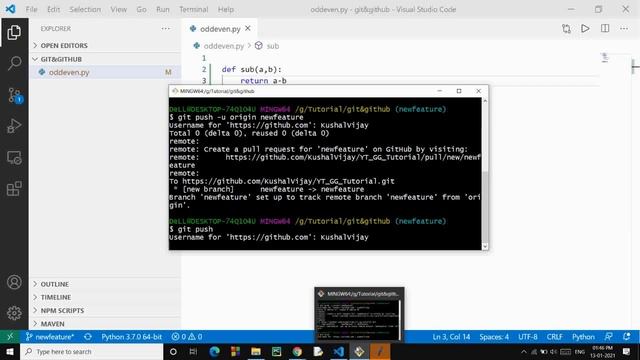Change Python language mode in status bar
The image size is (640, 360).
coord(583,337)
